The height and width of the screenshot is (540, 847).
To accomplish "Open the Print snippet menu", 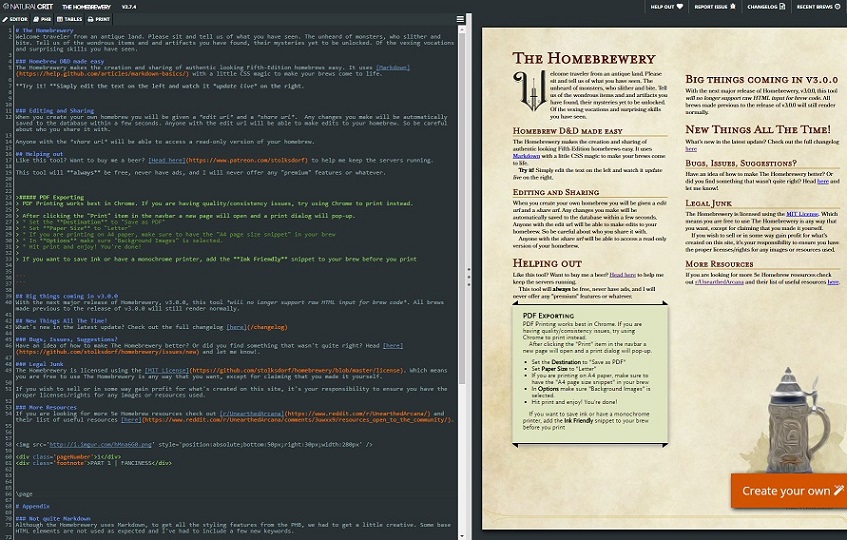I will [x=99, y=19].
